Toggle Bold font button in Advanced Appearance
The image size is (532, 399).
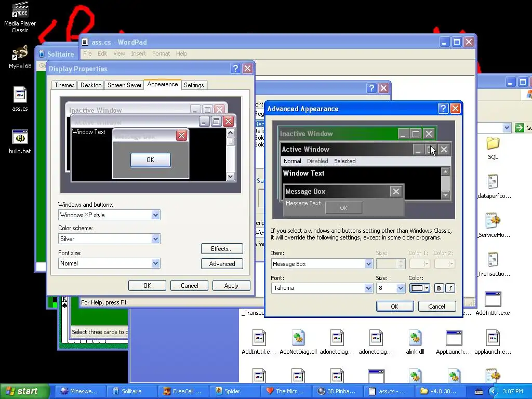[x=438, y=288]
